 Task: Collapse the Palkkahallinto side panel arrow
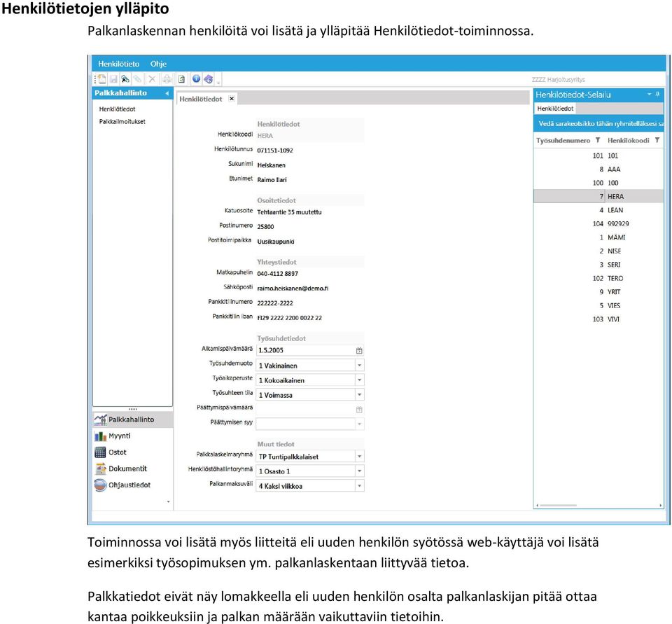point(167,93)
